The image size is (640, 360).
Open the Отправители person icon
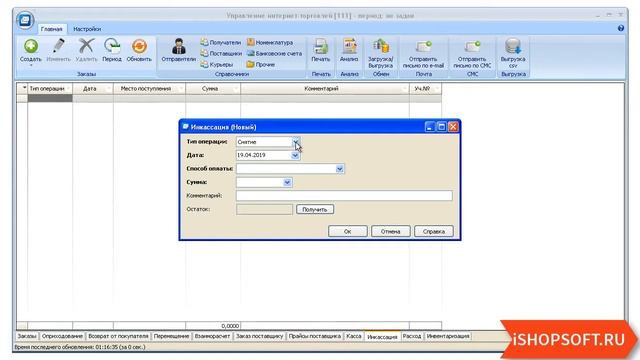click(x=178, y=46)
